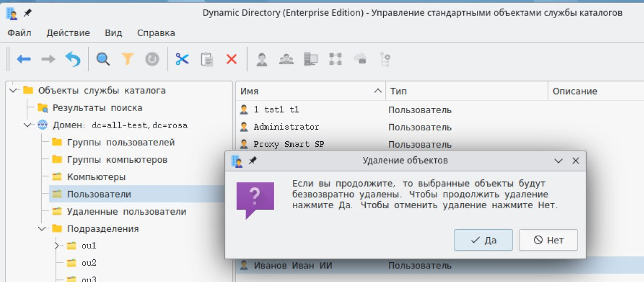
Task: Open the Справка menu
Action: [x=156, y=33]
